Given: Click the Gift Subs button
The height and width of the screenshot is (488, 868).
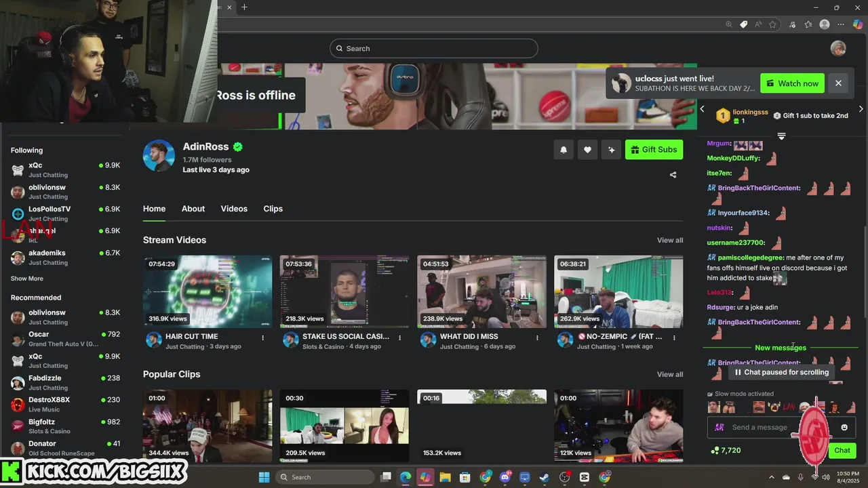Looking at the screenshot, I should click(x=654, y=150).
